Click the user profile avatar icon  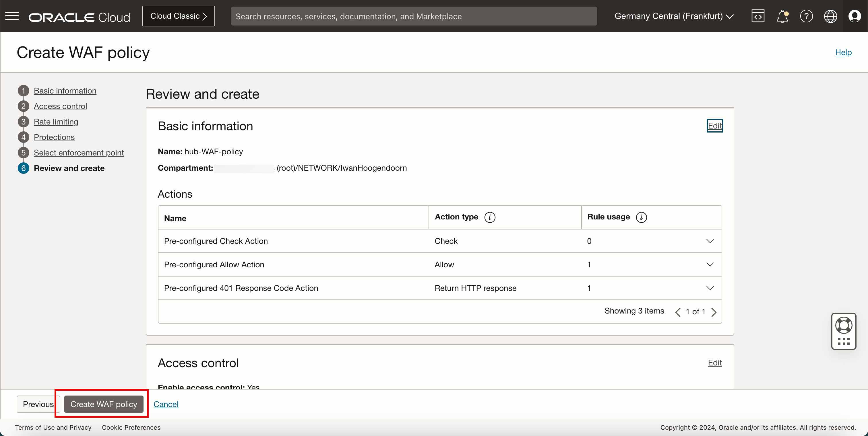(x=855, y=16)
